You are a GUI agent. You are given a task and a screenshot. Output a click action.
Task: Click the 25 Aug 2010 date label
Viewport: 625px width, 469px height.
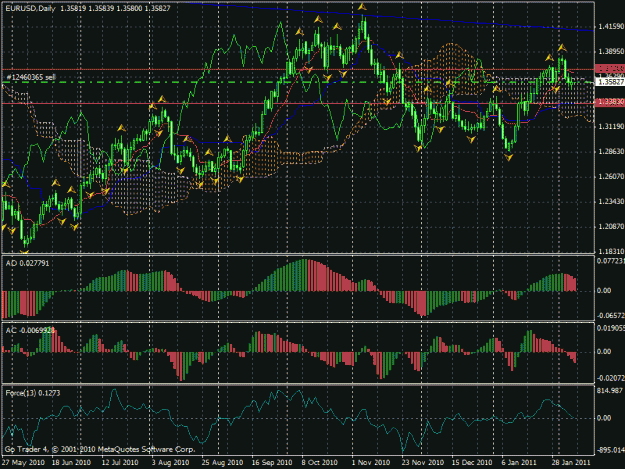(x=222, y=463)
